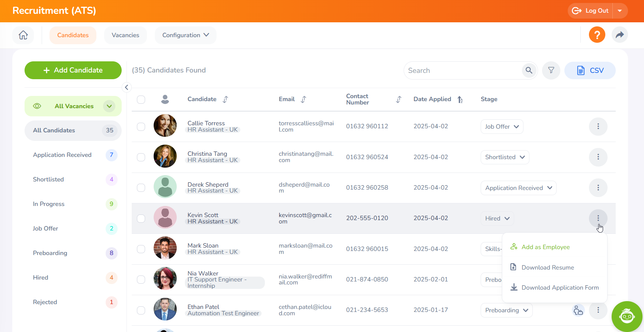Choose Add as Employee from menu
This screenshot has width=644, height=332.
(545, 247)
